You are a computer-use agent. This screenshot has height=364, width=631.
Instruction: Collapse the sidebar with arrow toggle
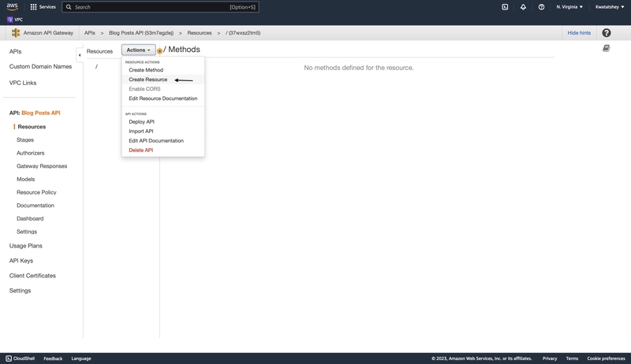tap(80, 55)
